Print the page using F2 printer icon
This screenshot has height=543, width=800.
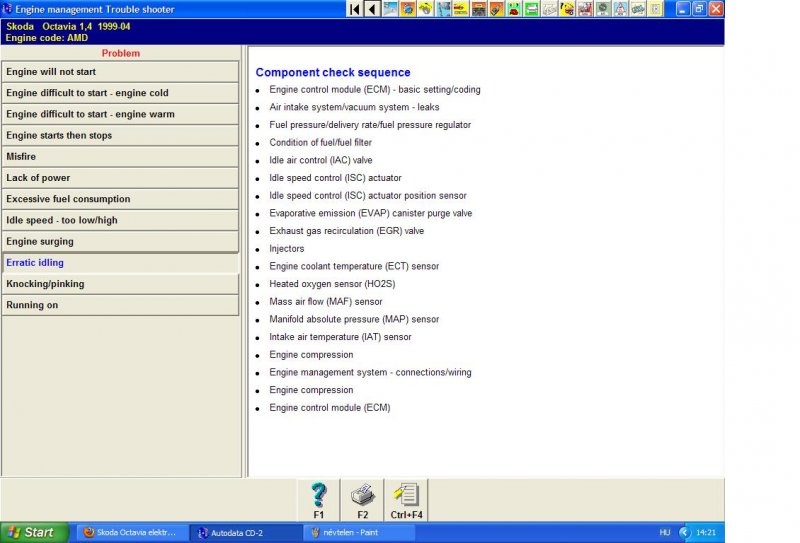[362, 500]
